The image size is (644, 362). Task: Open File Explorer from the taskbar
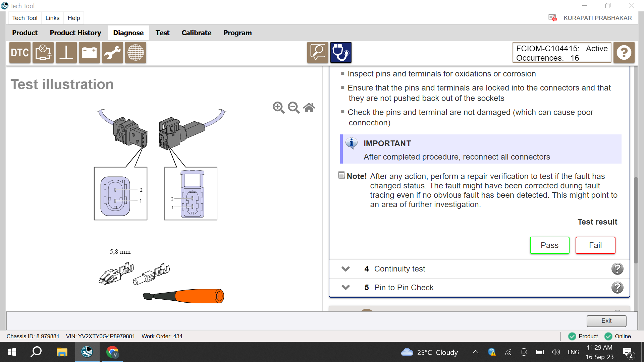pos(62,352)
